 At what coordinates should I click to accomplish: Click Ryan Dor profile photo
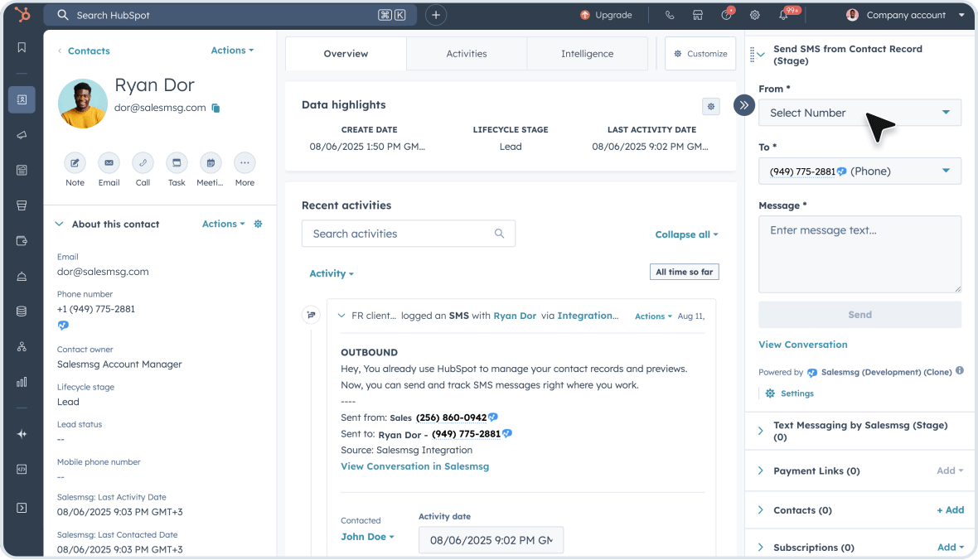[82, 104]
